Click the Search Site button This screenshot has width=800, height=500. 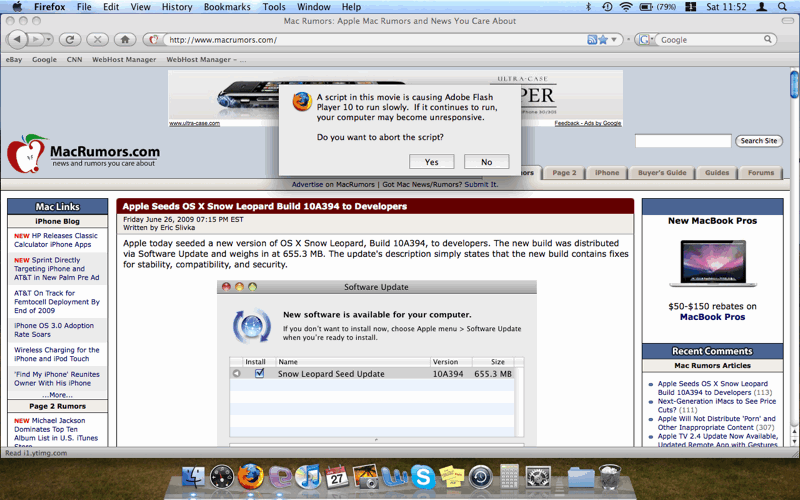click(759, 141)
